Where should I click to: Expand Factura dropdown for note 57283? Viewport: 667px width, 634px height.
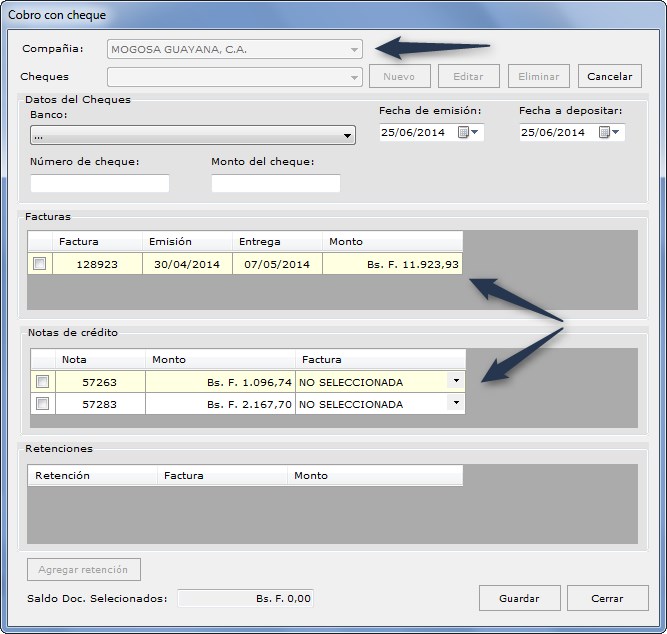(x=456, y=403)
